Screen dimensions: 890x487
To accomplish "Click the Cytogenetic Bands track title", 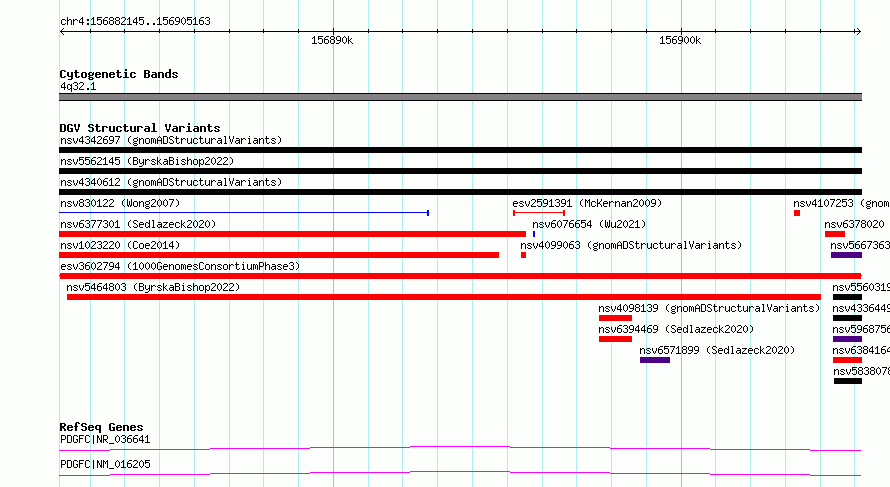I will pyautogui.click(x=119, y=74).
